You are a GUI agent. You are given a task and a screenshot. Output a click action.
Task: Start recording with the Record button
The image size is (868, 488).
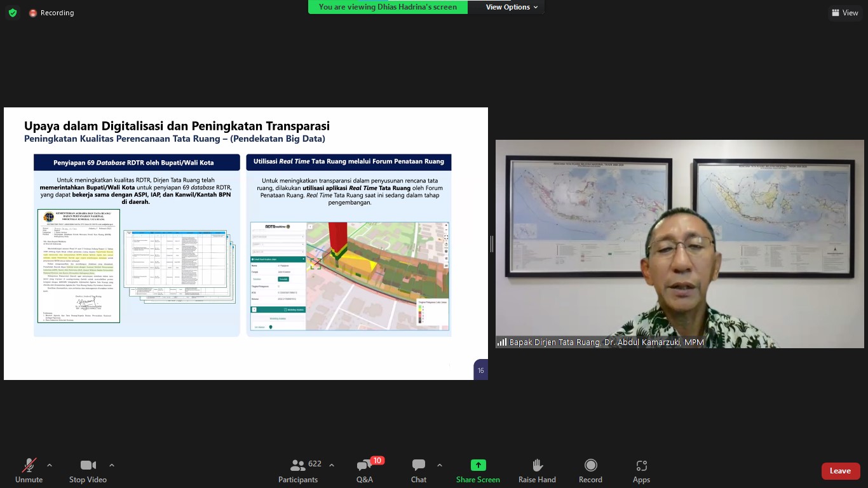pyautogui.click(x=590, y=470)
